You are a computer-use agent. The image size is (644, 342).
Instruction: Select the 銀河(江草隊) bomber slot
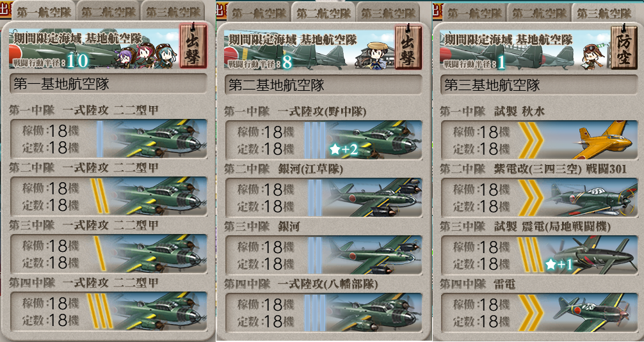324,198
